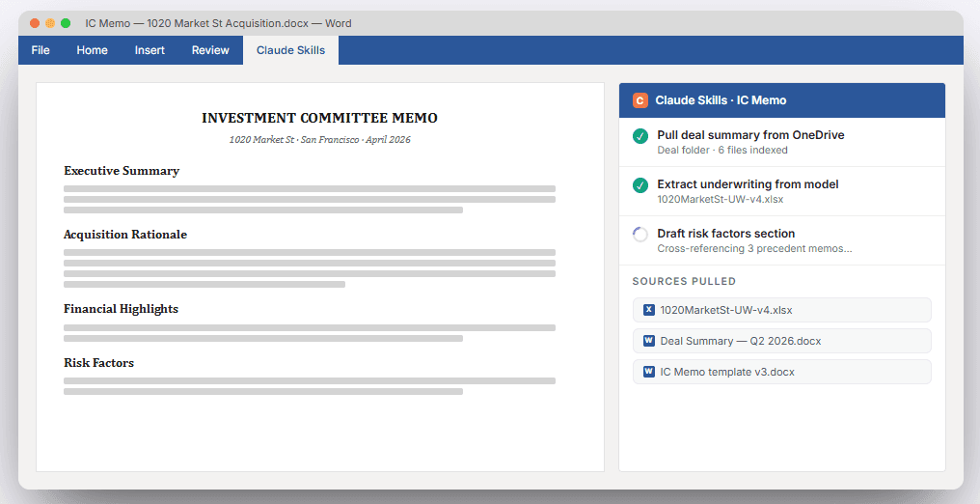Click the 1020MarketSt-UW-v4.xlsx subtitle under Extract underwriting
The width and height of the screenshot is (980, 504).
tap(720, 200)
